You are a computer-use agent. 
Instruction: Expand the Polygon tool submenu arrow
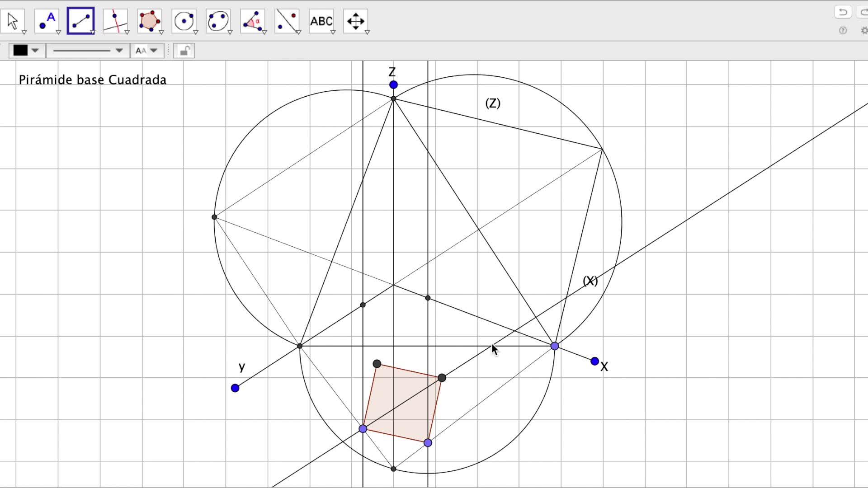point(161,33)
